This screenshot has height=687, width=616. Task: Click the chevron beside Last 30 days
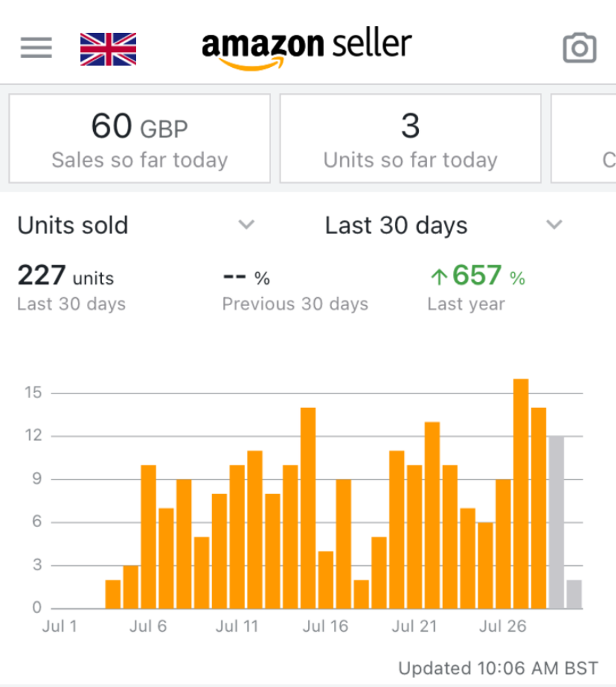(x=554, y=225)
